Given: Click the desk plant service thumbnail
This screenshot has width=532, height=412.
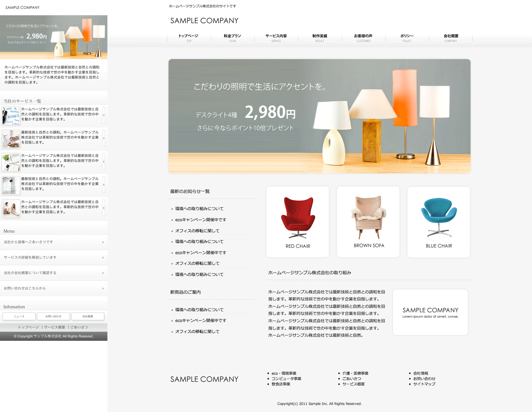Looking at the screenshot, I should [x=11, y=162].
